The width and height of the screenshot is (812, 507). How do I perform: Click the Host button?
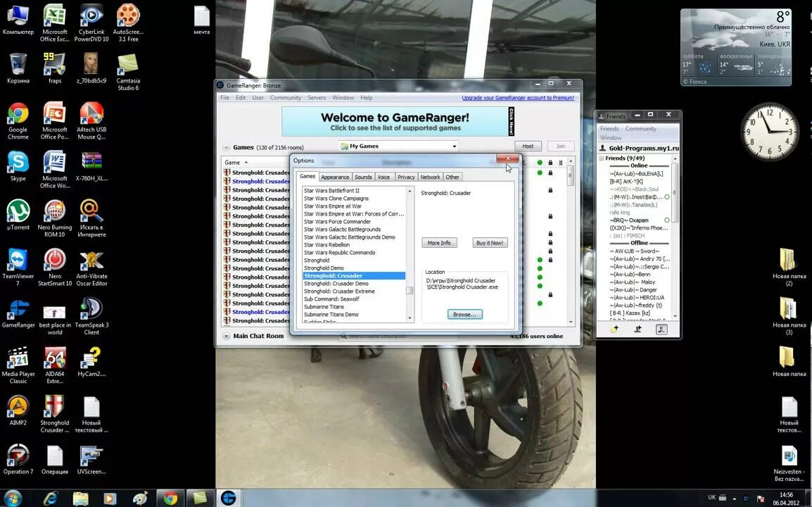pyautogui.click(x=528, y=146)
